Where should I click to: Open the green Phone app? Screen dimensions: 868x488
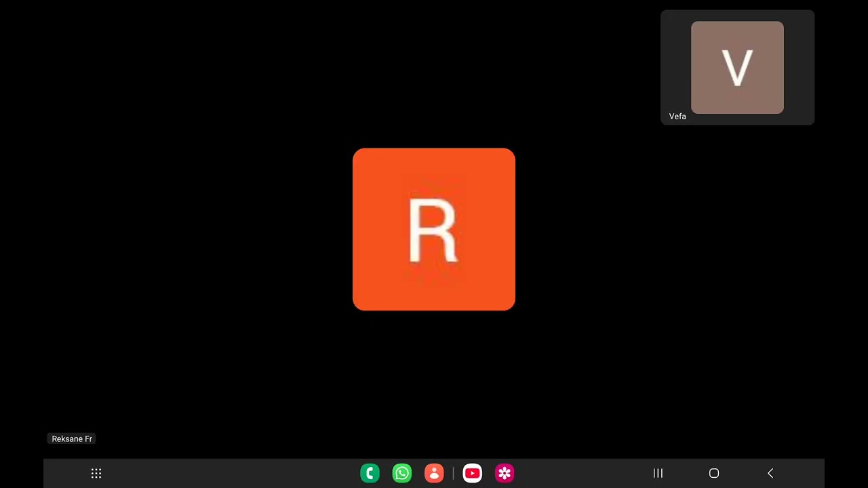[370, 473]
